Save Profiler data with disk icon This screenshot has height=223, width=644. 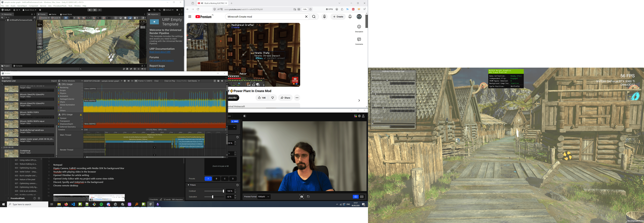tap(218, 81)
